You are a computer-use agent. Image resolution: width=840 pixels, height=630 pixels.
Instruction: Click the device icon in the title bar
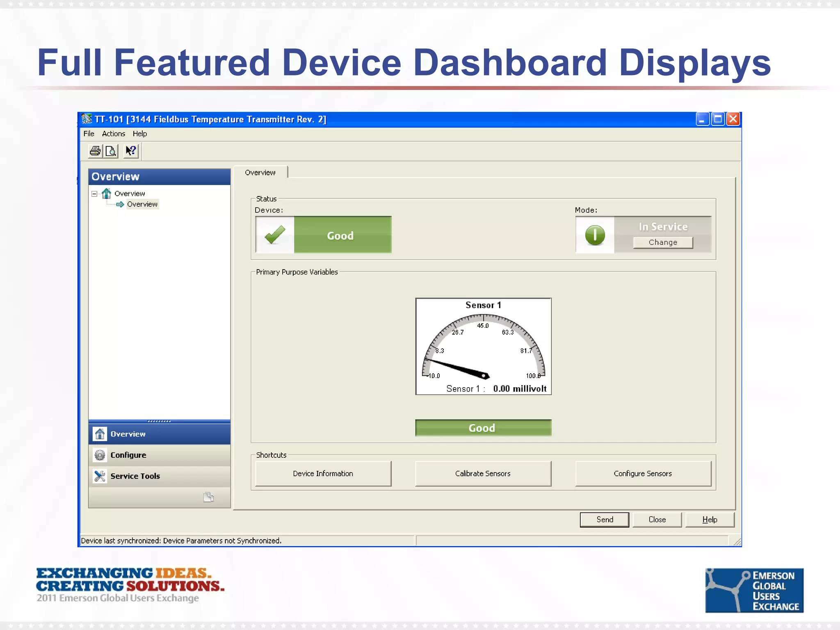pyautogui.click(x=87, y=119)
